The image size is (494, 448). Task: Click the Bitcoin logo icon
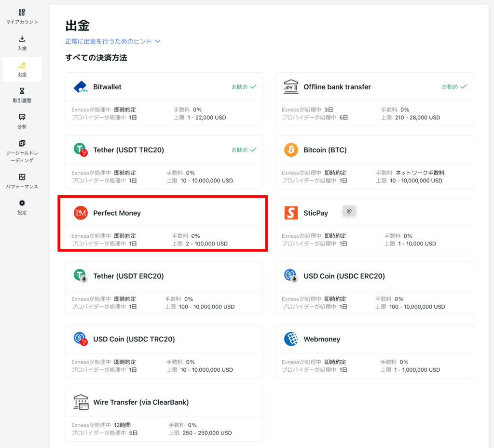coord(291,149)
